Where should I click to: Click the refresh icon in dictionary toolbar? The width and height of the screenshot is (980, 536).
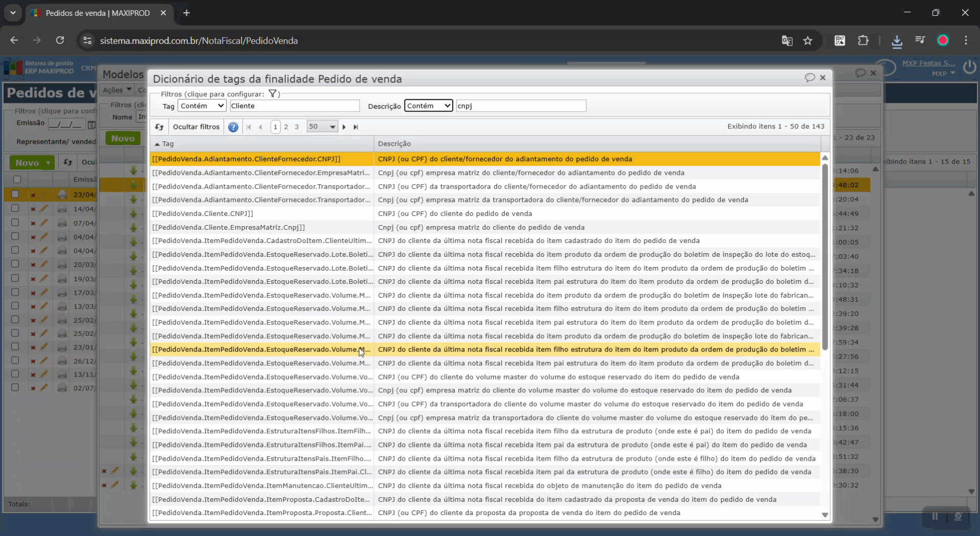160,127
